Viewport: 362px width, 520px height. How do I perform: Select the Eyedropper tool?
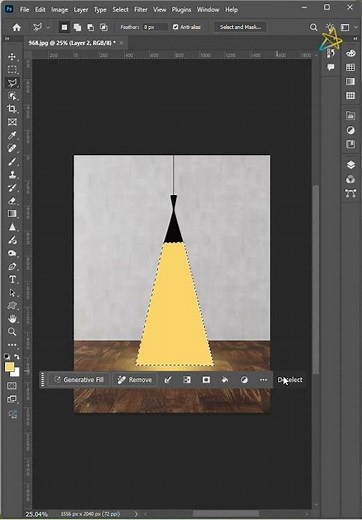[x=12, y=135]
